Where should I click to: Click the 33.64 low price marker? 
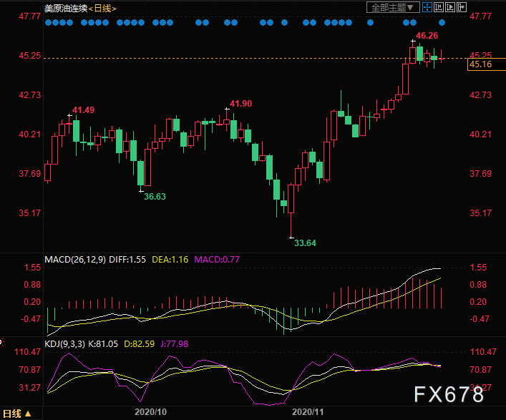[x=306, y=243]
